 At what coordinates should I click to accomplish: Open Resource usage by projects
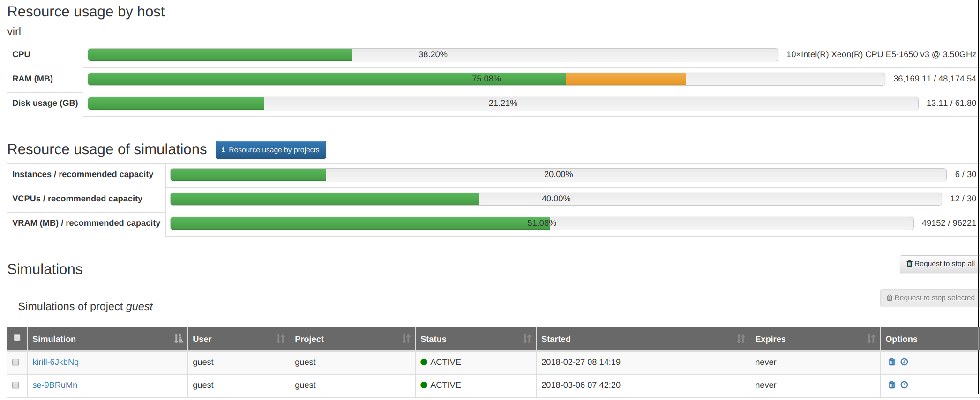pos(271,150)
